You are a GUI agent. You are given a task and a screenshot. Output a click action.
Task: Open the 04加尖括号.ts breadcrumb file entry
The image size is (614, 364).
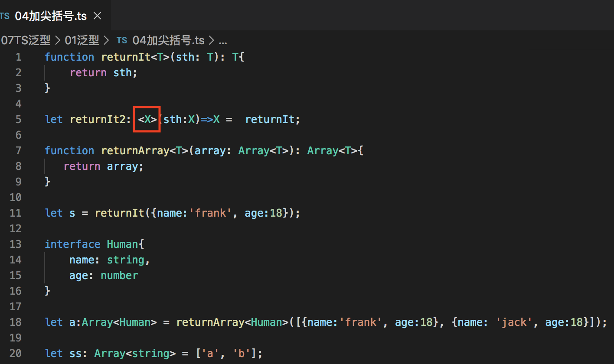[168, 41]
